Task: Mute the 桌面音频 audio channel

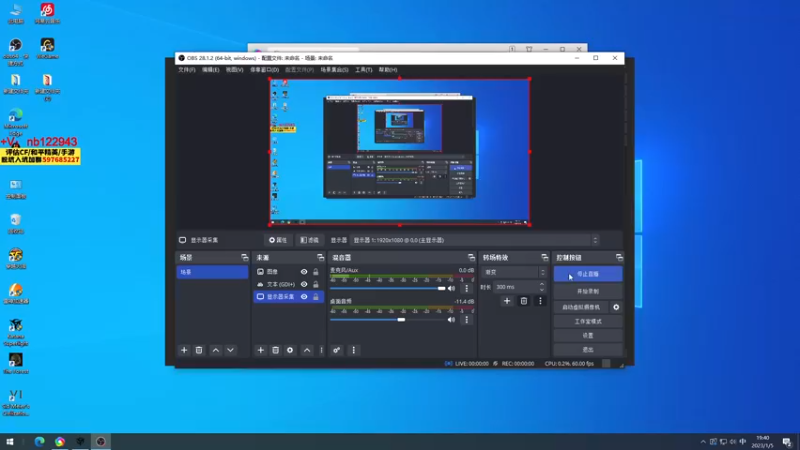Action: [452, 320]
